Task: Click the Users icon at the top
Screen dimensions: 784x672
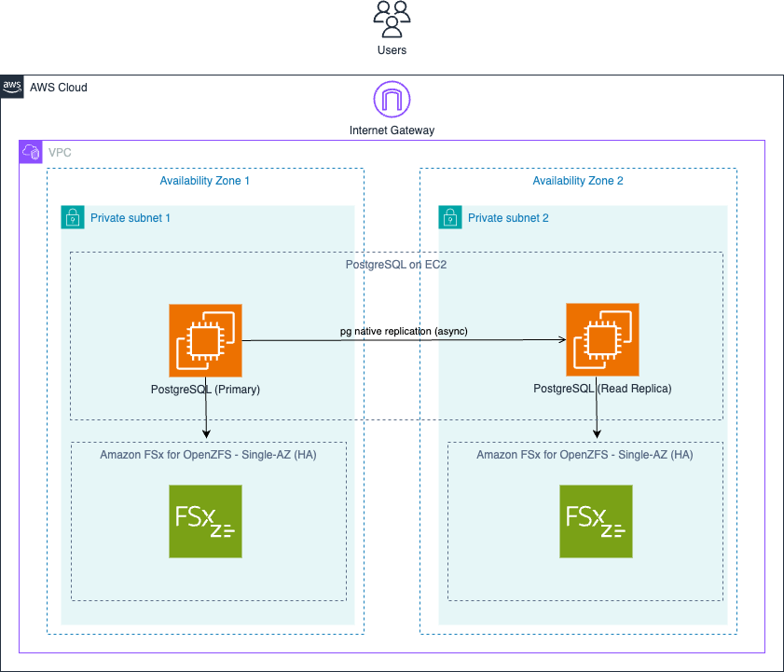Action: point(392,19)
